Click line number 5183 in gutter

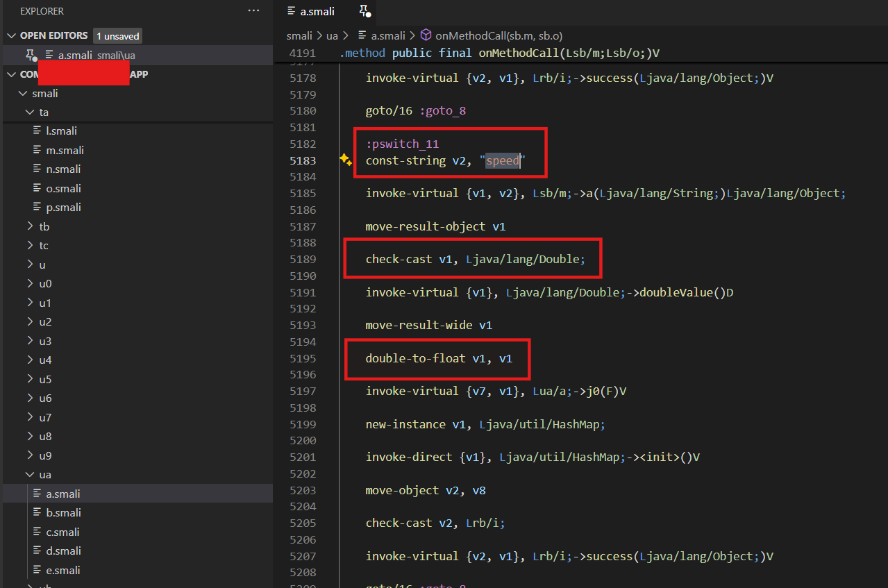[303, 160]
